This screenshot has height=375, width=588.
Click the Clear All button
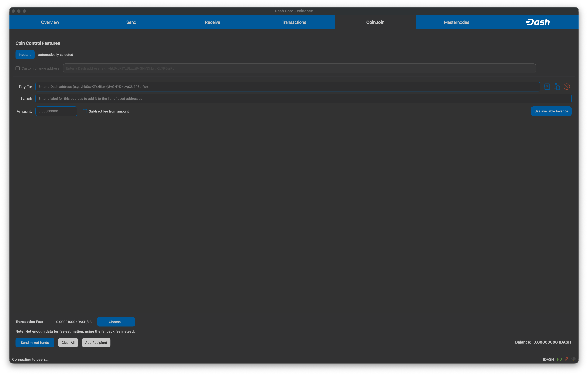click(x=68, y=342)
